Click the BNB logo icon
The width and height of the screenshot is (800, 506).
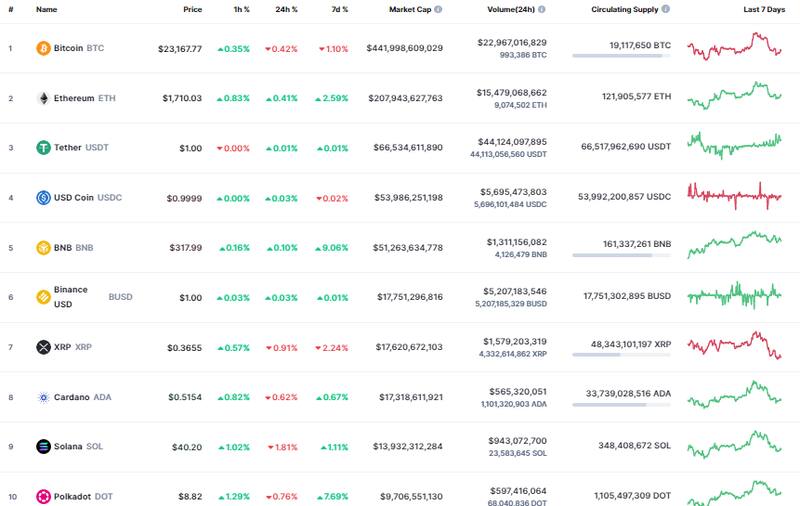pos(43,248)
